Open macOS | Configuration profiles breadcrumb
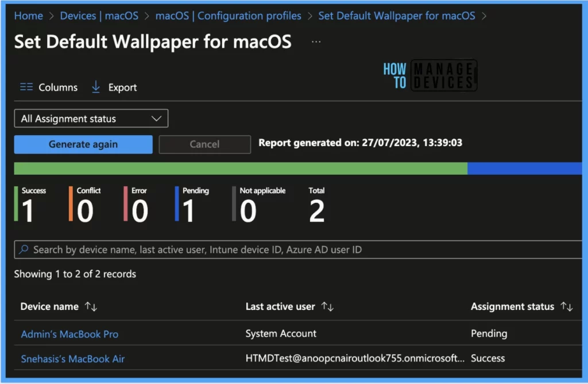This screenshot has width=588, height=384. click(229, 16)
